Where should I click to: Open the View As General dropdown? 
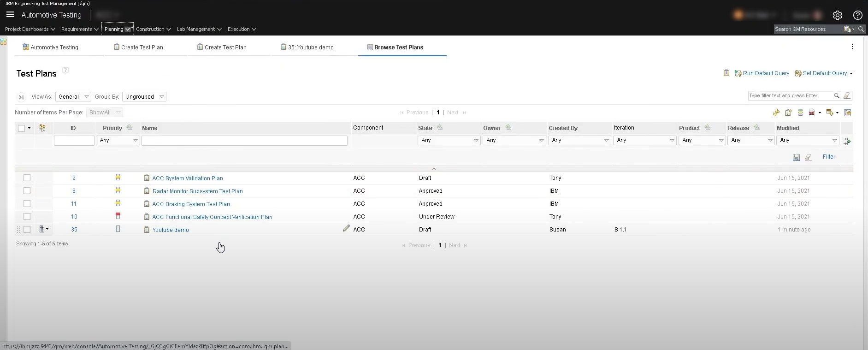tap(73, 97)
